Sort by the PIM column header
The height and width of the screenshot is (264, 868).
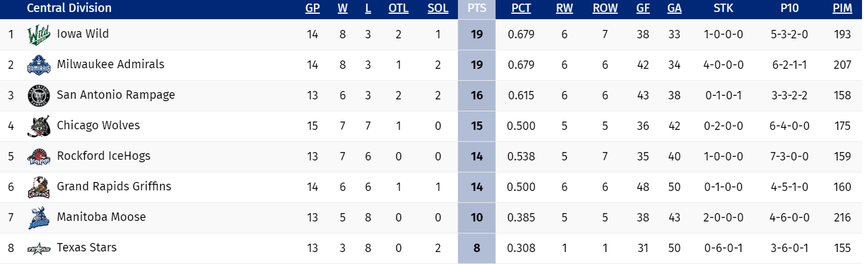tap(842, 8)
